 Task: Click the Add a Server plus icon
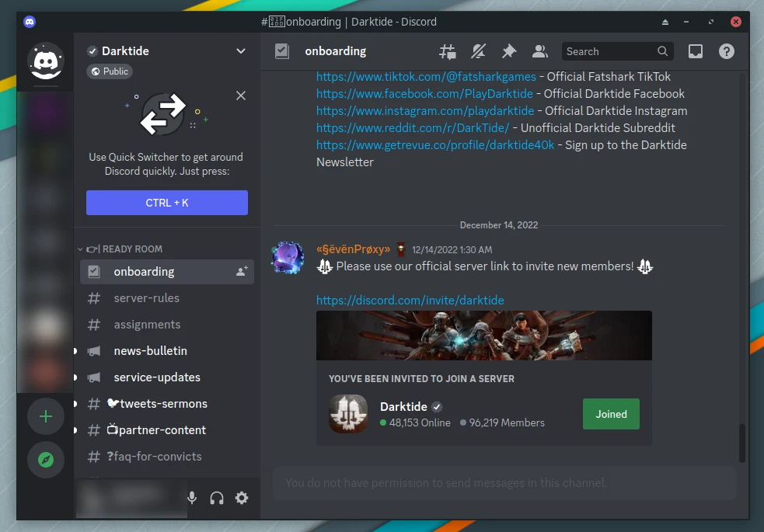point(45,416)
